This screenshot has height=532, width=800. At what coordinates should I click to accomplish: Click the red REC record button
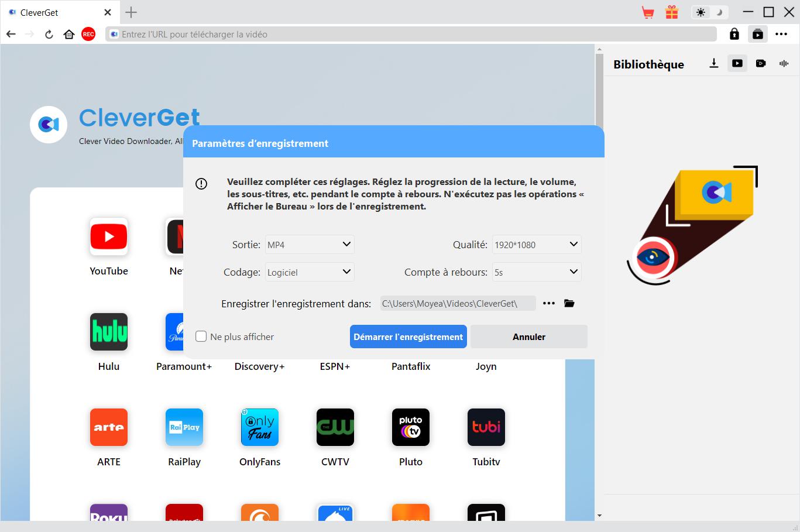point(88,35)
